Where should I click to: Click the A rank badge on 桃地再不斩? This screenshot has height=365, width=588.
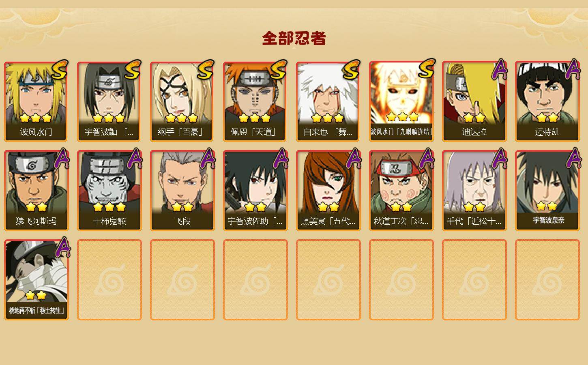coord(62,247)
